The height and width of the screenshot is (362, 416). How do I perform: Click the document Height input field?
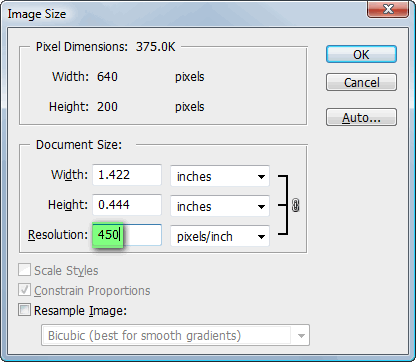pyautogui.click(x=127, y=205)
